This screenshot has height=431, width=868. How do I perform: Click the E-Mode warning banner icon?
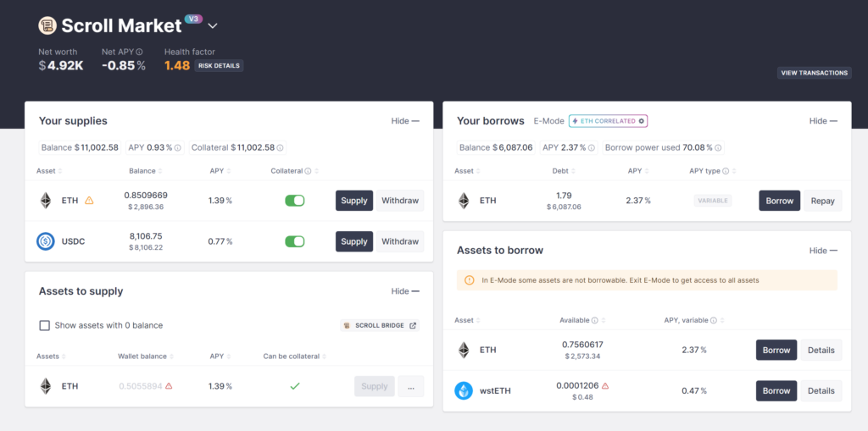click(470, 280)
